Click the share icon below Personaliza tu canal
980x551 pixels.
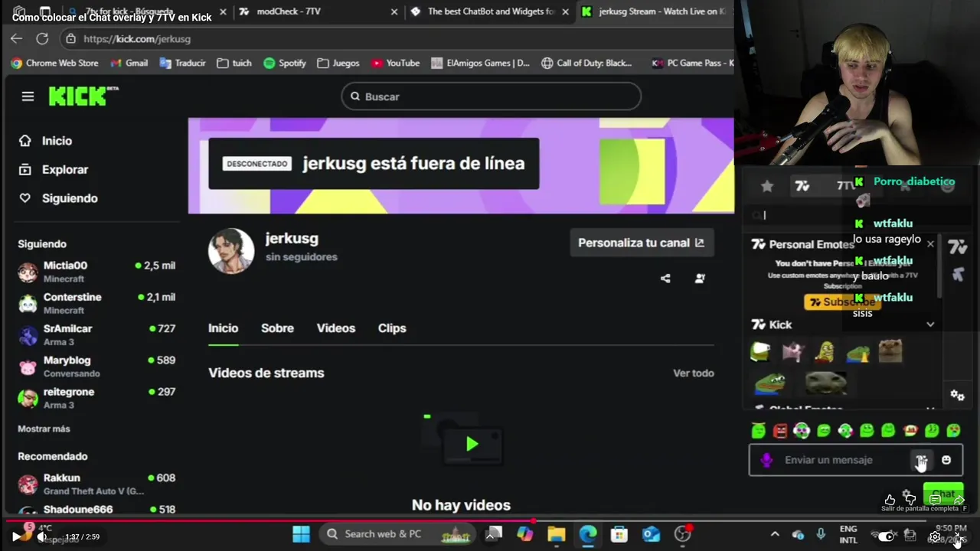click(665, 279)
